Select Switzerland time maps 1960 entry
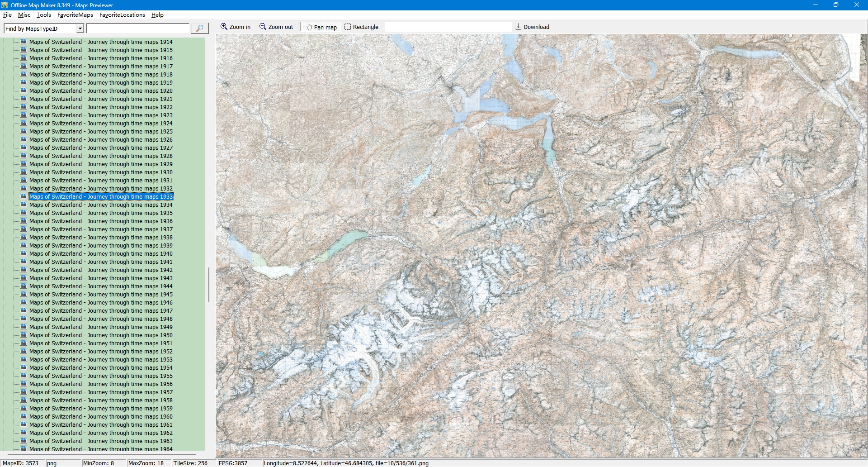Screen dimensions: 868x467 click(101, 417)
